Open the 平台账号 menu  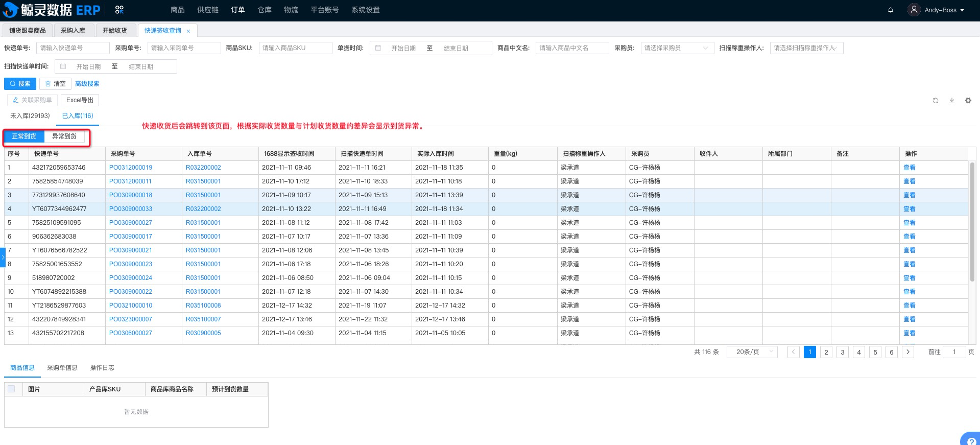point(325,10)
